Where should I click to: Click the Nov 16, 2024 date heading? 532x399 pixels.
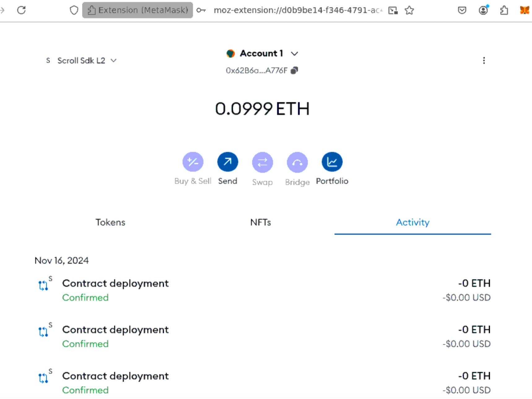point(62,260)
